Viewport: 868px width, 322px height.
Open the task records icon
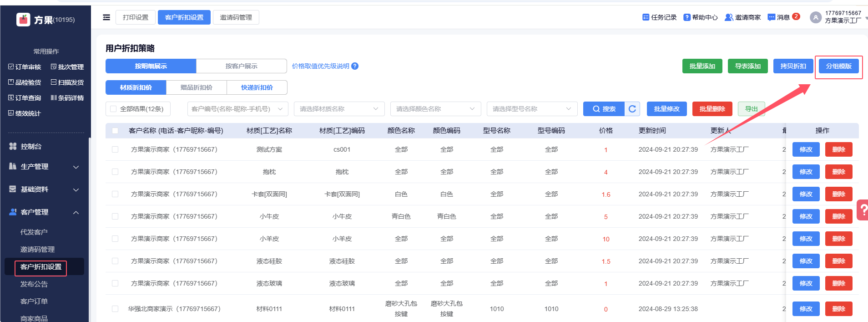[646, 17]
